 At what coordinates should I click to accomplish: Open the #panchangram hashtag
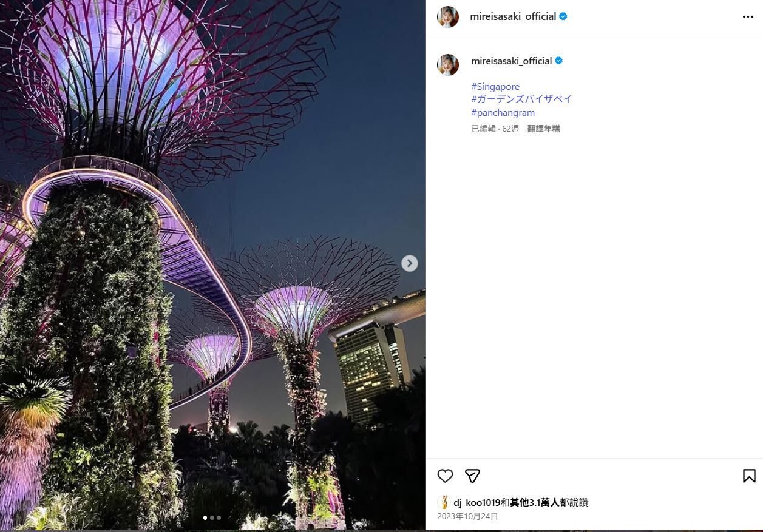[x=503, y=113]
